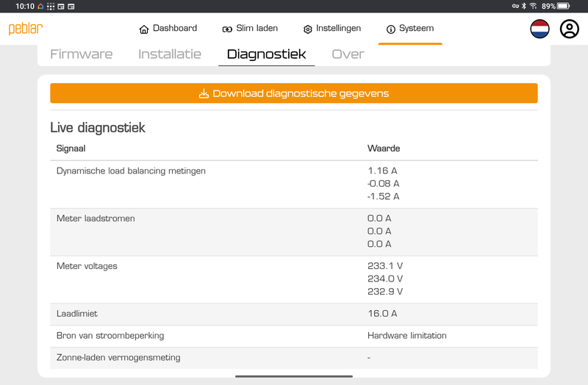The image size is (588, 385).
Task: Select Systeem menu item
Action: tap(410, 29)
